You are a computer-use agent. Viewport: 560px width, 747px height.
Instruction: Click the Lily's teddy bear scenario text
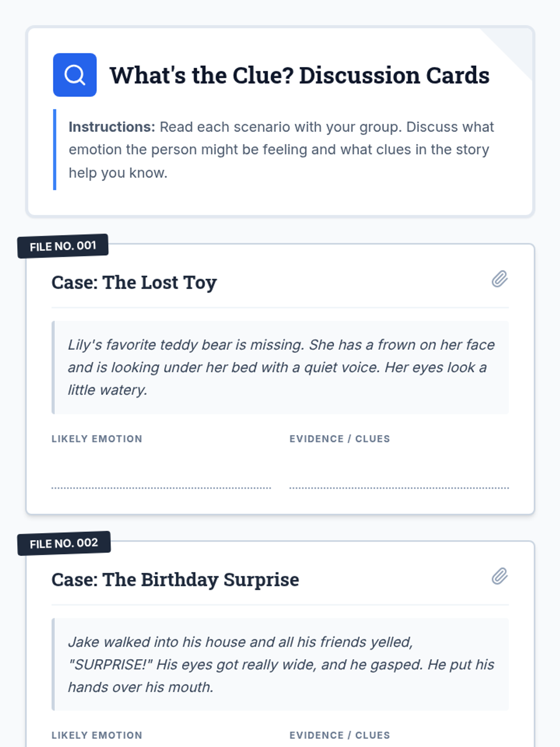[281, 367]
